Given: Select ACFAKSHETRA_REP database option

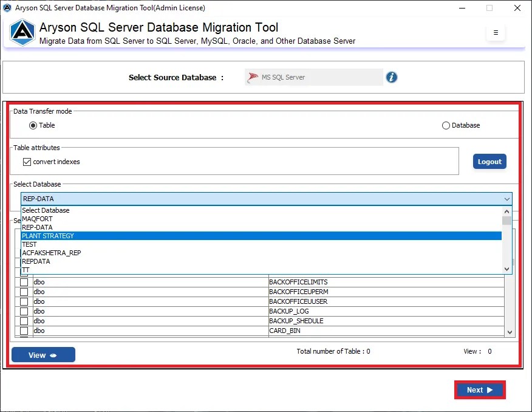Looking at the screenshot, I should tap(261, 253).
